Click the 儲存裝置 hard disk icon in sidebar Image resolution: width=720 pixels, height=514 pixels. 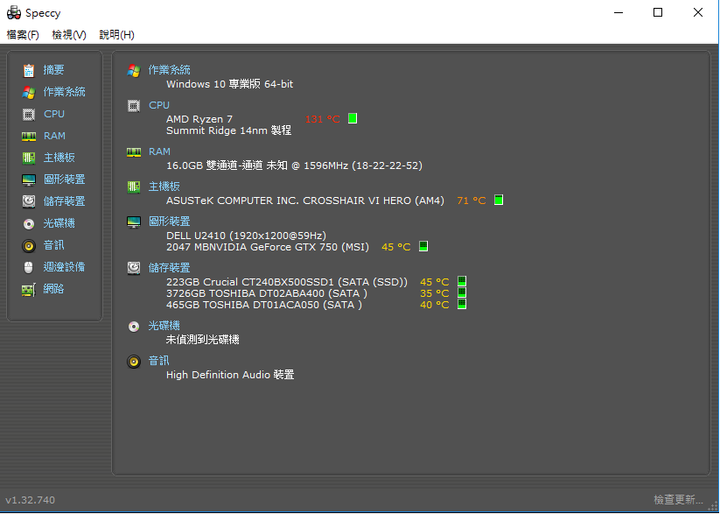tap(28, 201)
